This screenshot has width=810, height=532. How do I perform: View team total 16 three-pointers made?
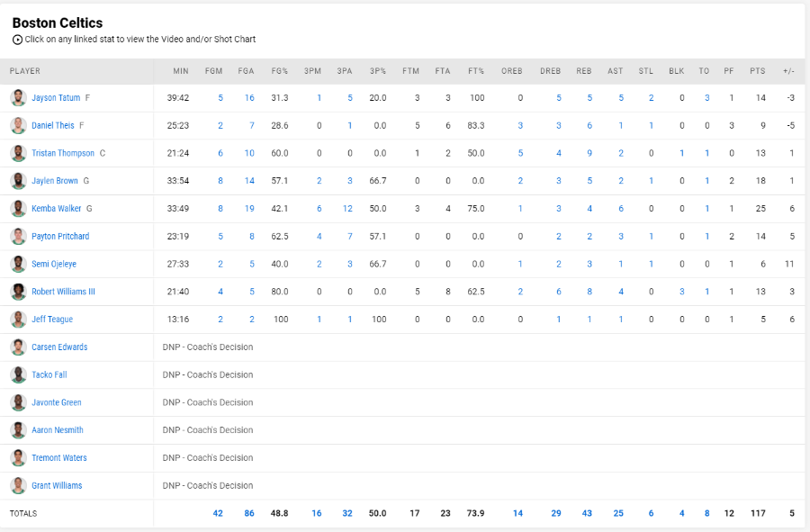point(317,513)
